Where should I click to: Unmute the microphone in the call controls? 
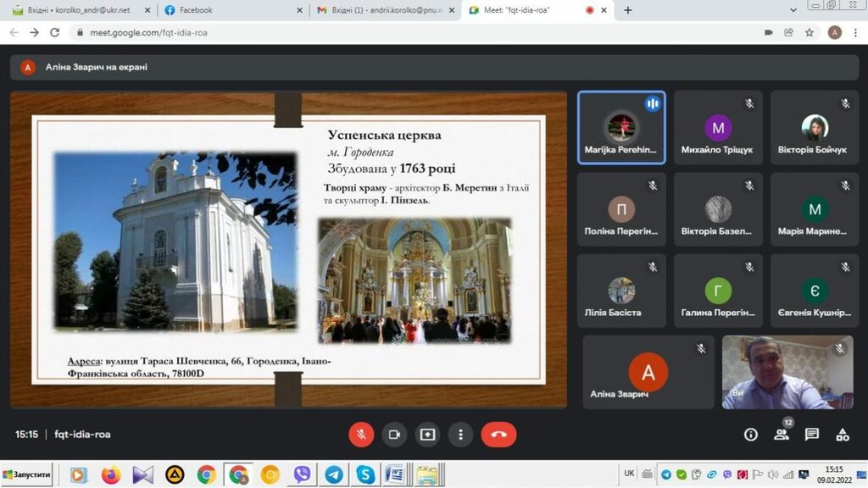[x=361, y=435]
